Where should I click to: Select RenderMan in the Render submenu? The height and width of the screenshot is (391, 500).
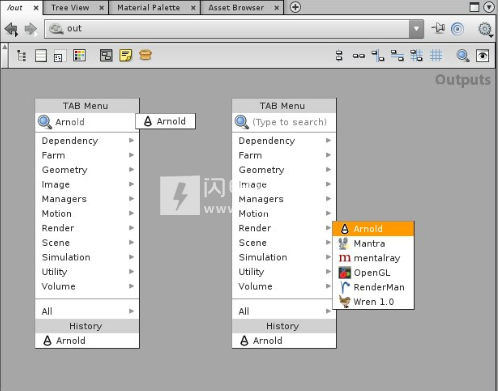373,287
